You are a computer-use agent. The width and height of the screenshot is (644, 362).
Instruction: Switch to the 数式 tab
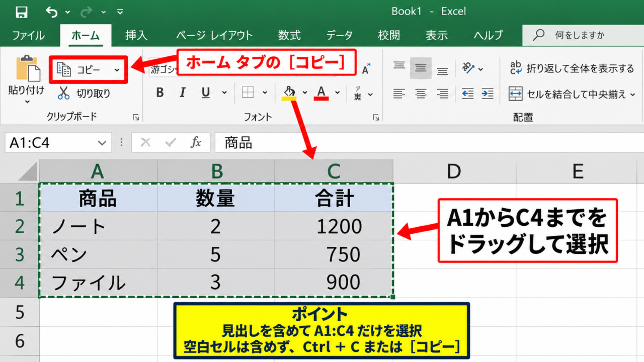click(x=289, y=35)
